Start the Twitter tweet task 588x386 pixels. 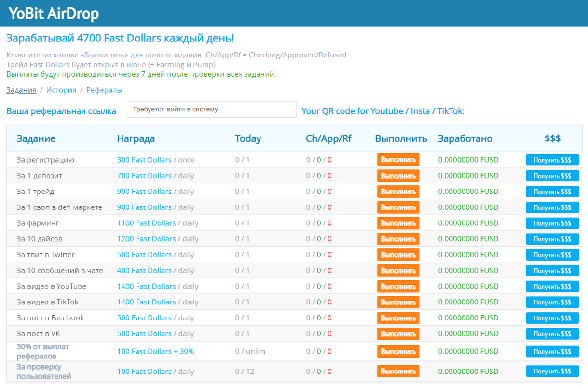[398, 255]
